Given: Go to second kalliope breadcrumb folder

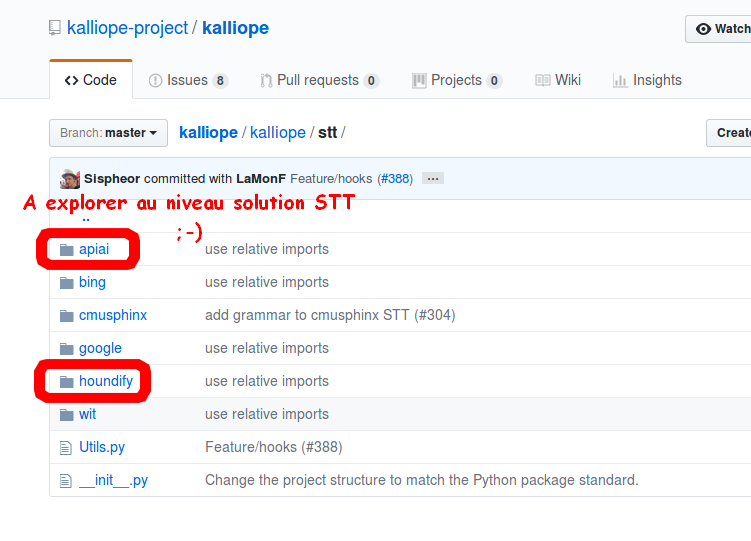Looking at the screenshot, I should 278,133.
